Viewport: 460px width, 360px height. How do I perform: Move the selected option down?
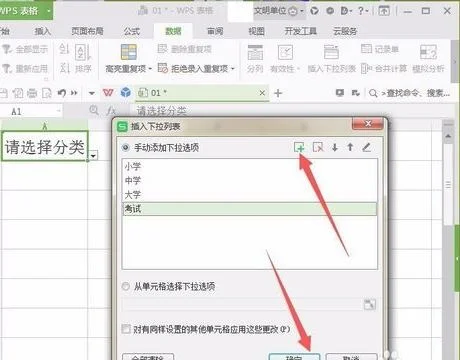(335, 147)
